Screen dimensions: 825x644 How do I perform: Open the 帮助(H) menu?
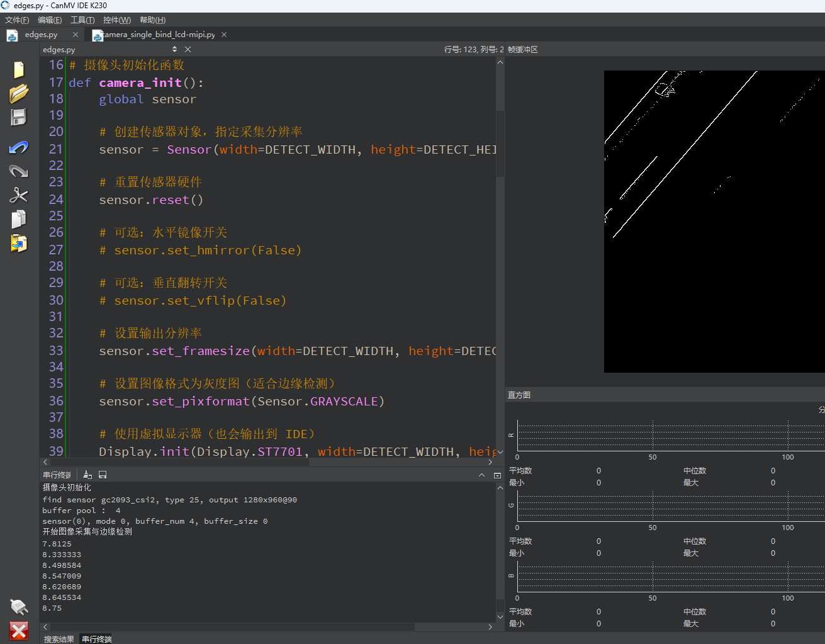pos(152,20)
